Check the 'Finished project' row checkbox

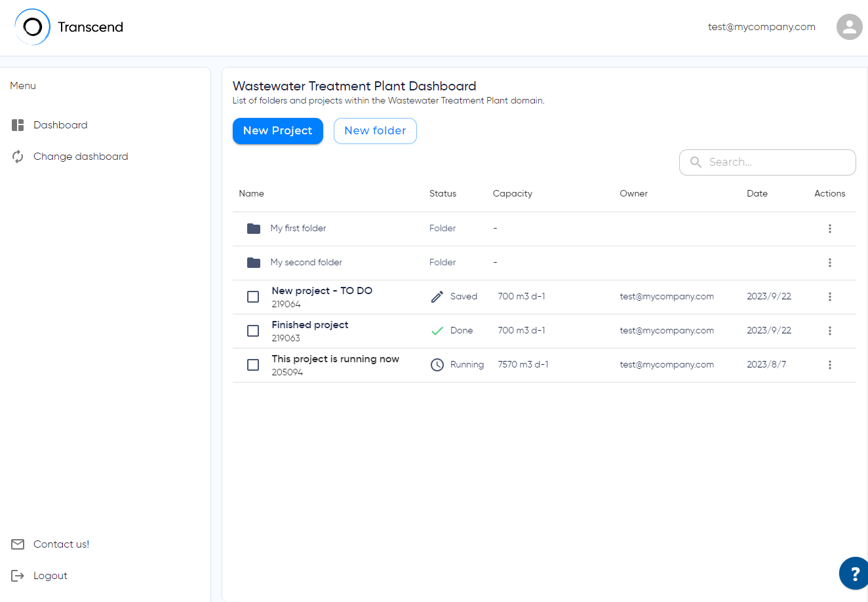click(253, 330)
